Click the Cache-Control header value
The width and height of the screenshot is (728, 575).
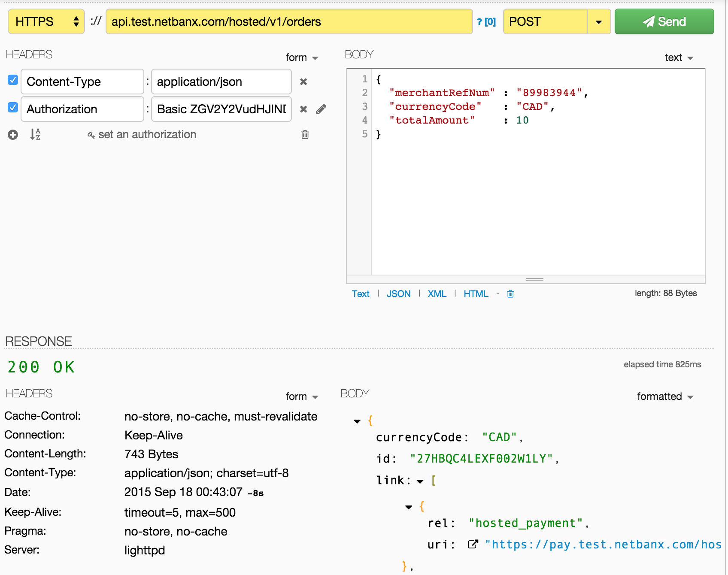[x=221, y=416]
